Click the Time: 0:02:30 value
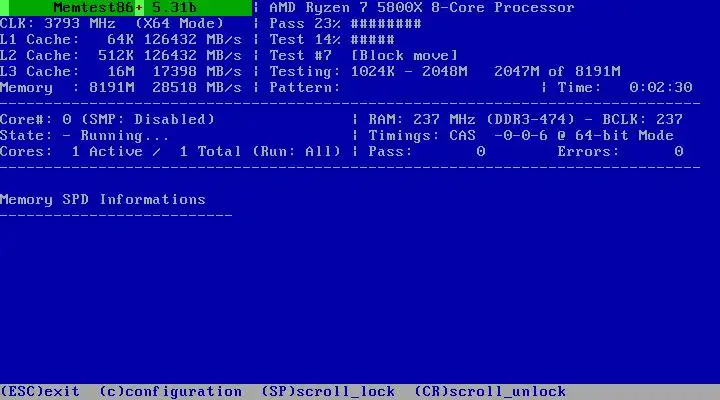720x400 pixels. click(x=624, y=88)
